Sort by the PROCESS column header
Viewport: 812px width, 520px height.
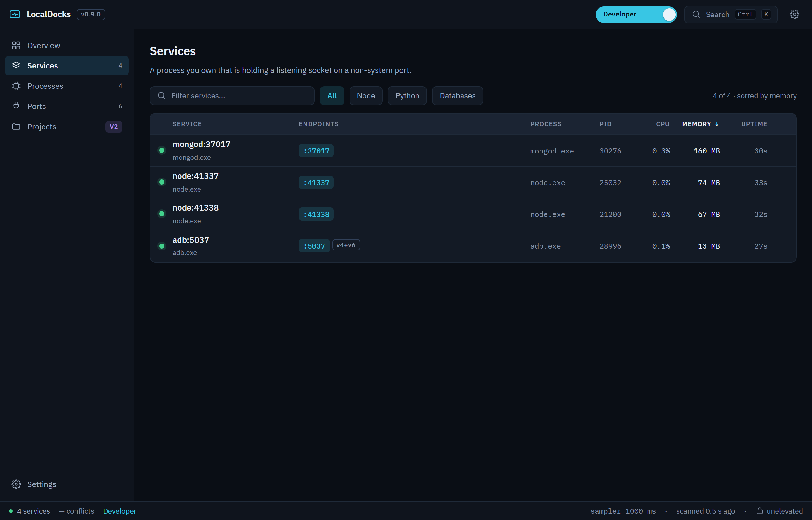coord(546,124)
